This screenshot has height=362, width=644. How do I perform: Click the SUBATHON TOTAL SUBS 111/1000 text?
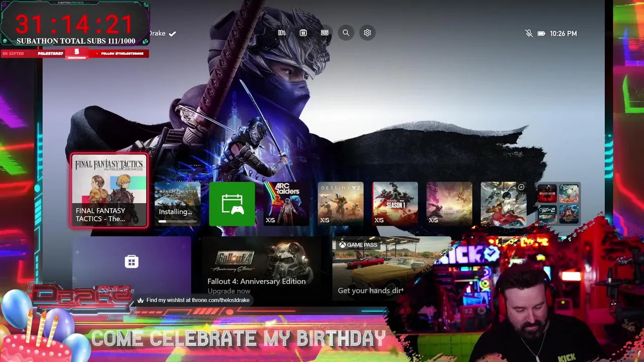pos(75,41)
